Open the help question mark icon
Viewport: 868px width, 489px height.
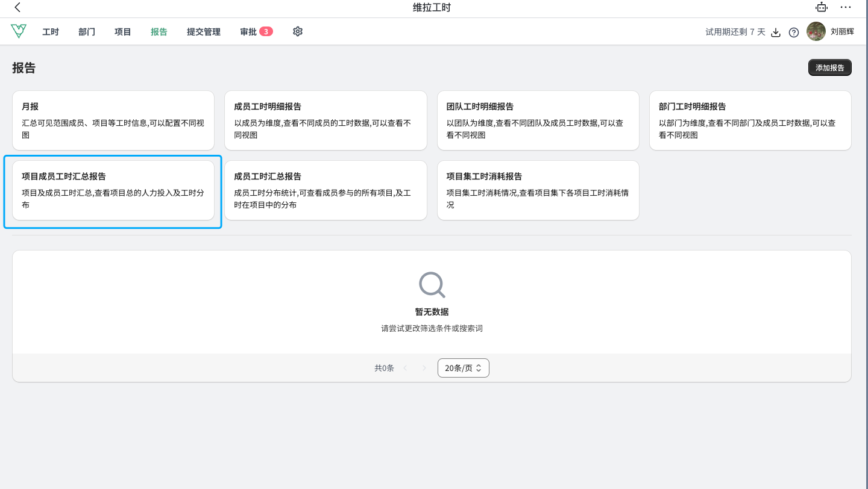(x=794, y=33)
